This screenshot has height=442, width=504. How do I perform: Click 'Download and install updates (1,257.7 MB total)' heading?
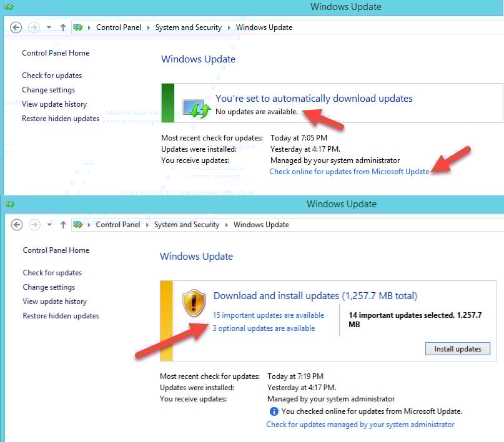[x=315, y=296]
